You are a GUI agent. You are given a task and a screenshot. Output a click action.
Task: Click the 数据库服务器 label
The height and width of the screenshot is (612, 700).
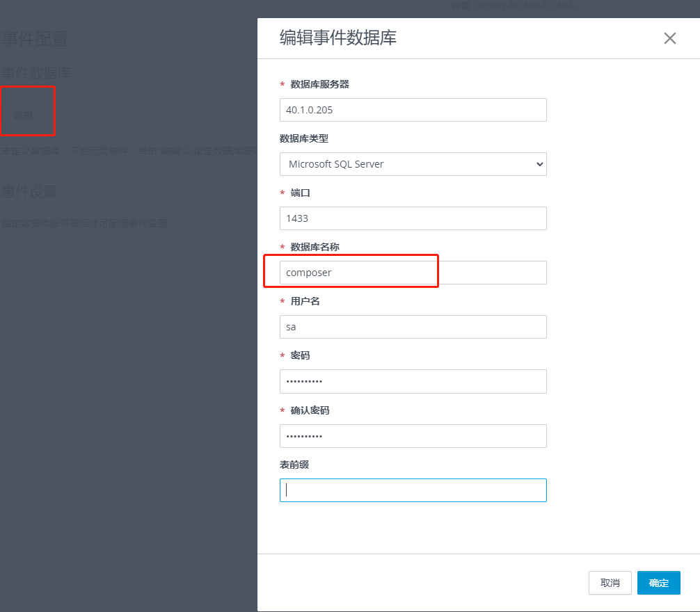click(319, 84)
